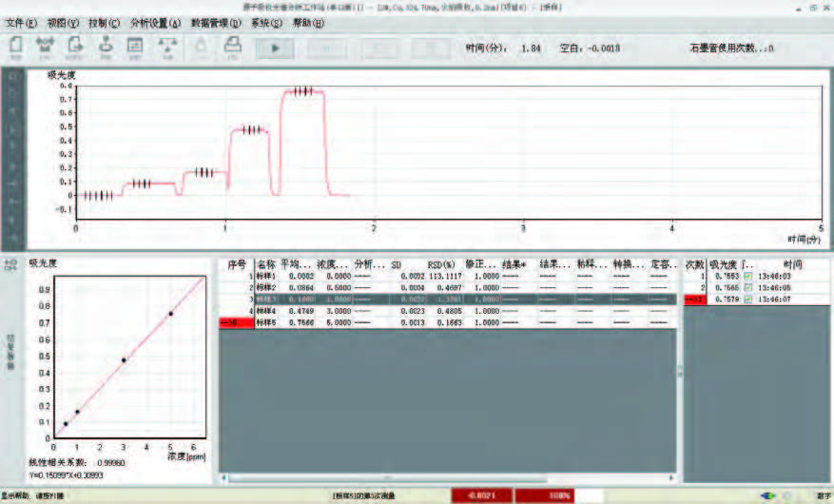Expand the 系统(S) menu
This screenshot has width=834, height=504.
coord(266,23)
